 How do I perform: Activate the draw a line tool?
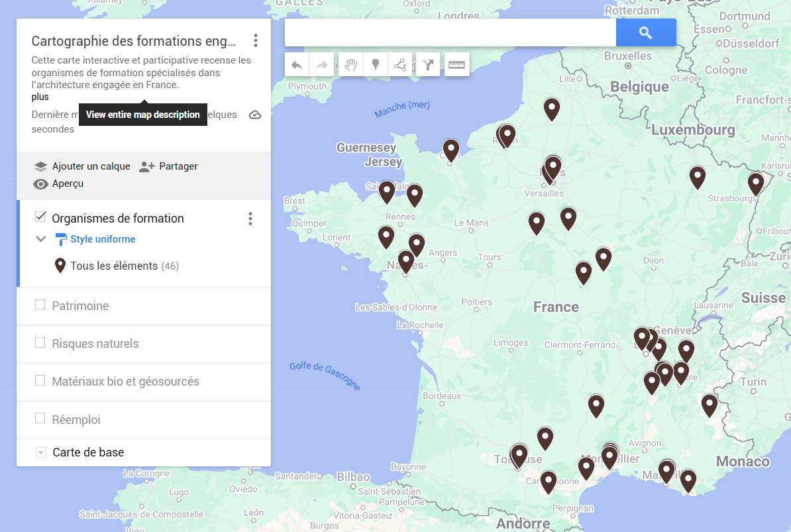point(400,64)
